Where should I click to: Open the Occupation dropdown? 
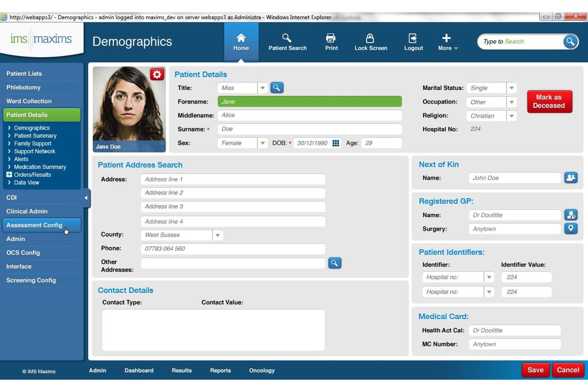pos(512,102)
